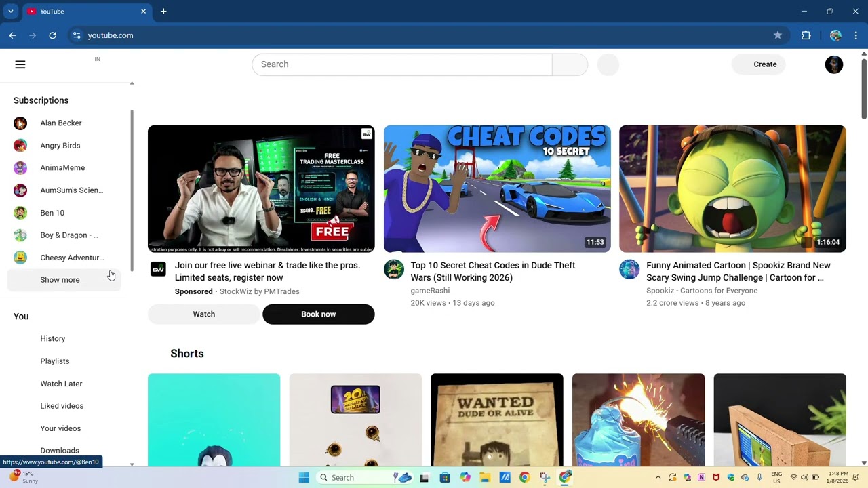The width and height of the screenshot is (868, 488).
Task: Click Book now button under ad
Action: click(x=319, y=314)
